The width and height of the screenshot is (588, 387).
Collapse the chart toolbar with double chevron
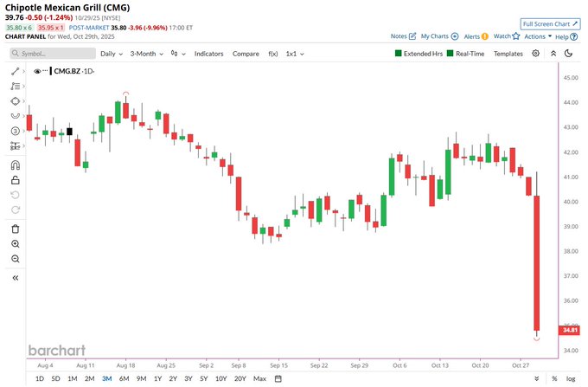tap(553, 54)
